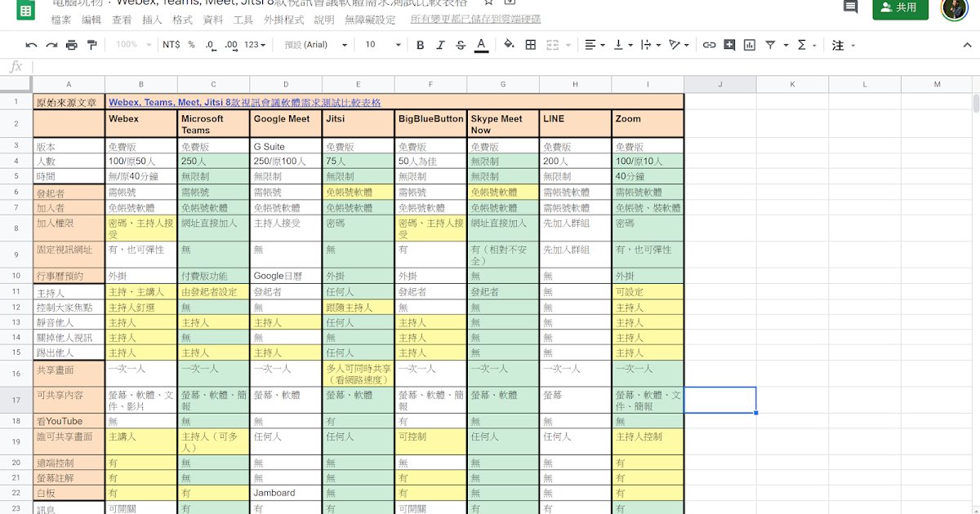Select column J header

tap(720, 84)
